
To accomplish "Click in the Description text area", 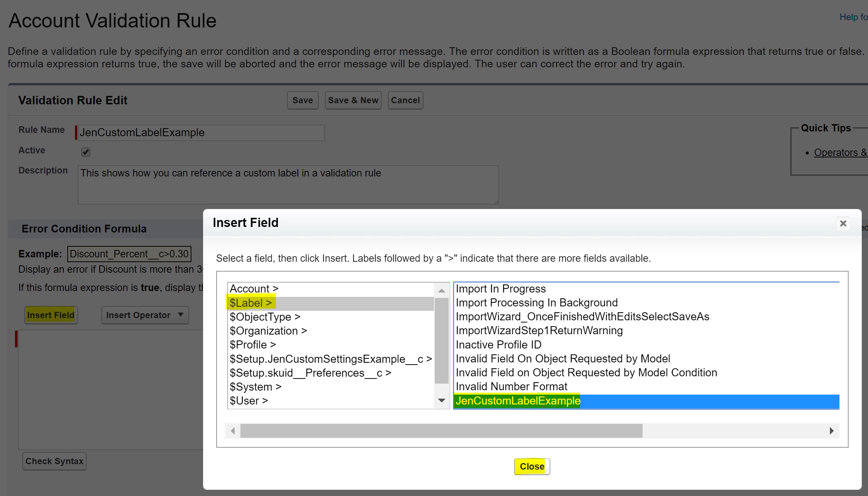I will pyautogui.click(x=288, y=185).
